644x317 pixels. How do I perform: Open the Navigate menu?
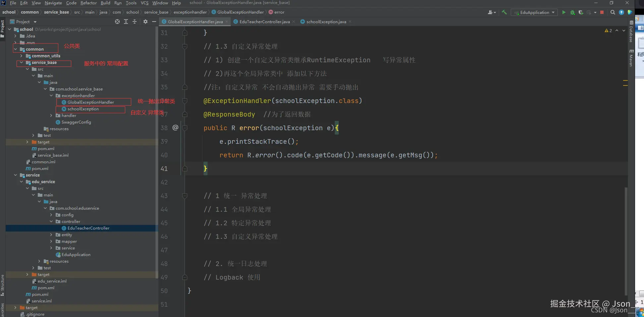[x=53, y=3]
